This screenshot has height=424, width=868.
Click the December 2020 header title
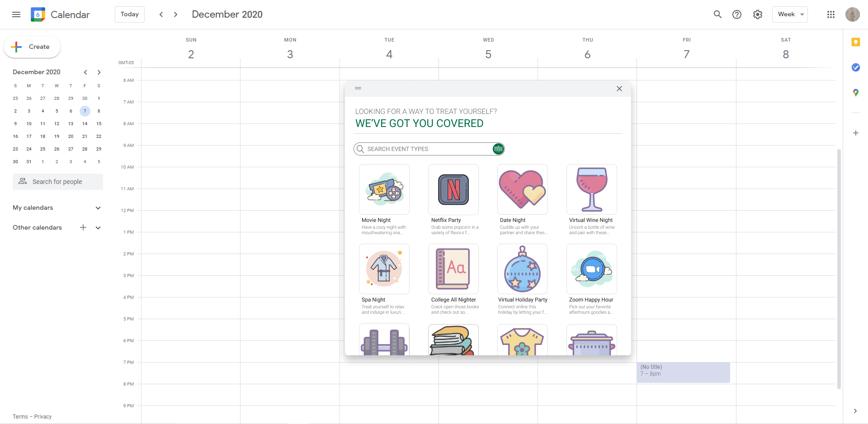click(x=227, y=14)
